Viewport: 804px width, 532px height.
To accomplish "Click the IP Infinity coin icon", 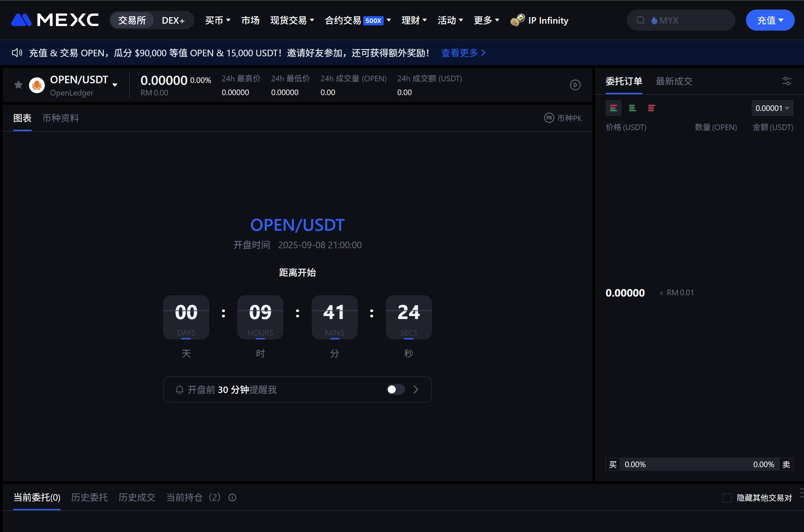I will [x=517, y=20].
